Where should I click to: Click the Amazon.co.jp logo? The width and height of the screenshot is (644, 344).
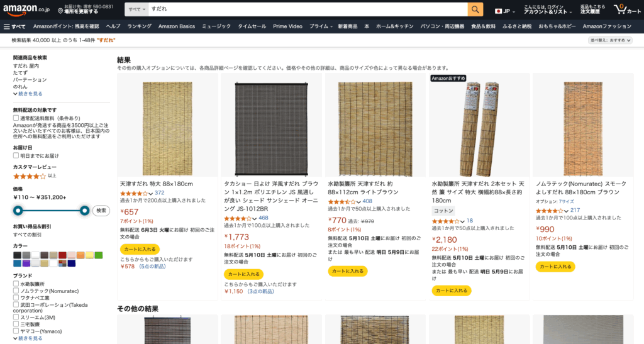(26, 9)
